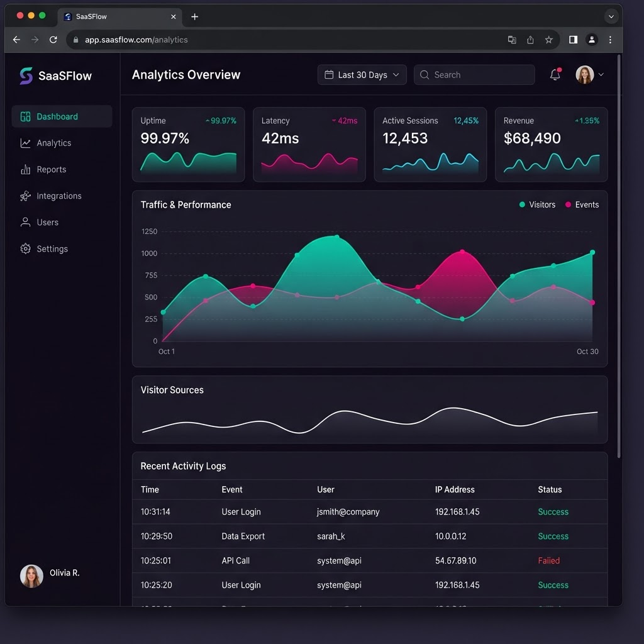The width and height of the screenshot is (644, 644).
Task: Toggle the Events legend series
Action: point(582,204)
